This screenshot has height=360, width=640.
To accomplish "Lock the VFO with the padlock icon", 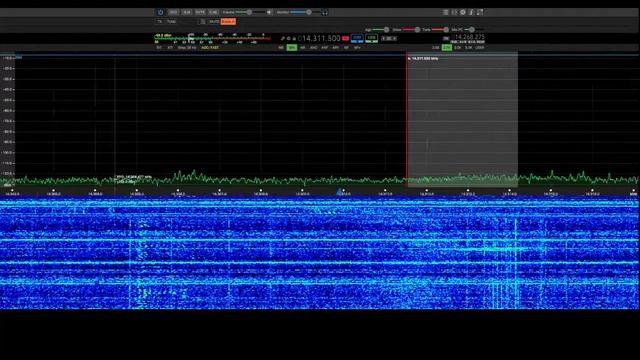I will tap(294, 38).
